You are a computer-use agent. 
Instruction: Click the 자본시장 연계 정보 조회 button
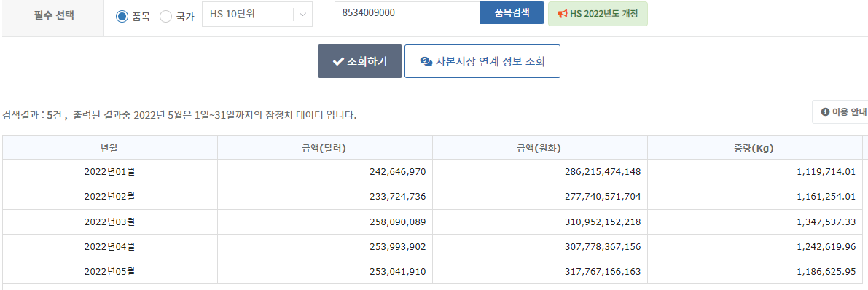click(482, 61)
